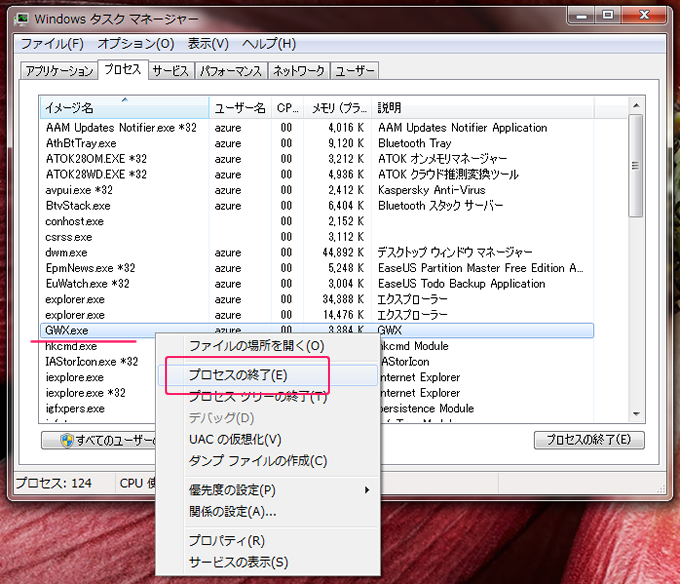Viewport: 680px width, 584px height.
Task: Click the process list scroll down arrow
Action: 636,414
